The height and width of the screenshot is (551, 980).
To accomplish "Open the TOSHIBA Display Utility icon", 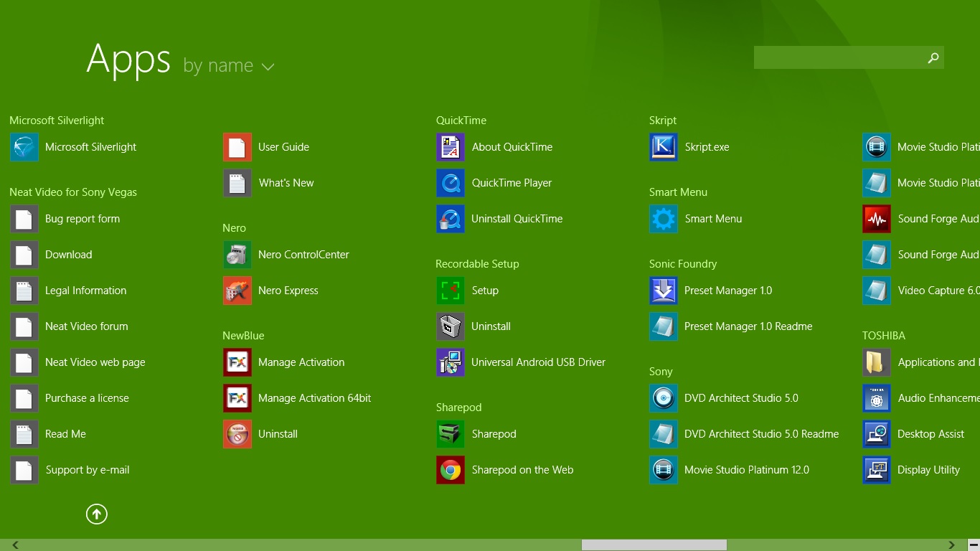I will point(877,470).
